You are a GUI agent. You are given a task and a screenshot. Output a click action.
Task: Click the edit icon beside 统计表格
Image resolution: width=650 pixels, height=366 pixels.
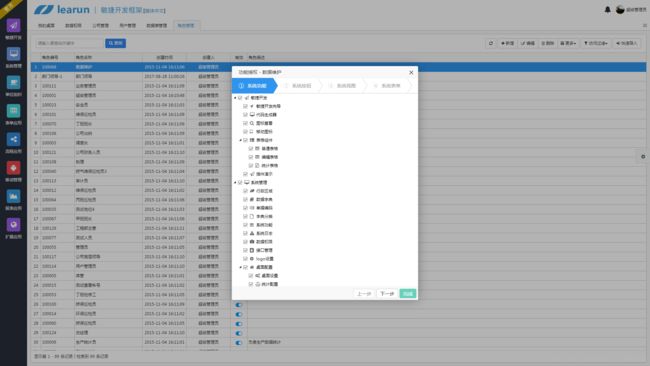tap(257, 165)
